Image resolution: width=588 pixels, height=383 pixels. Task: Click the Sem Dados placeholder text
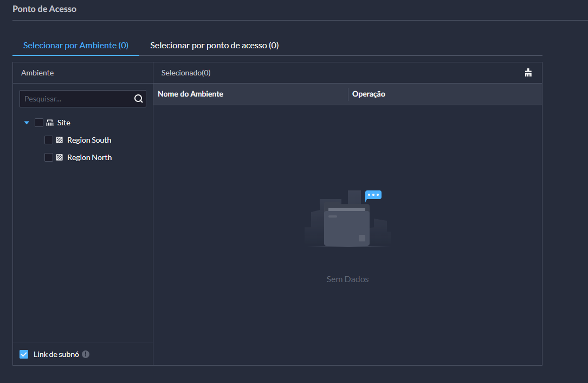[x=347, y=279]
